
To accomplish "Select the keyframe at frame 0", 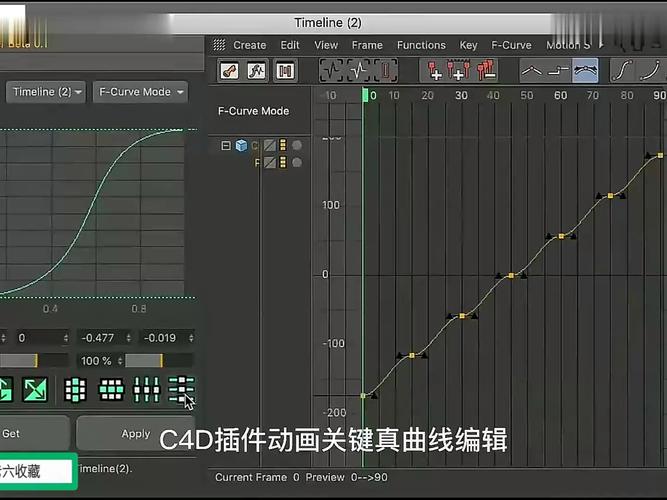I will [x=363, y=396].
